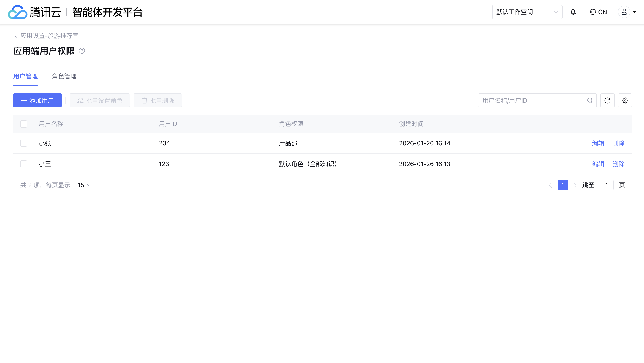Click the 添加用户 button
The width and height of the screenshot is (644, 363).
(x=37, y=101)
